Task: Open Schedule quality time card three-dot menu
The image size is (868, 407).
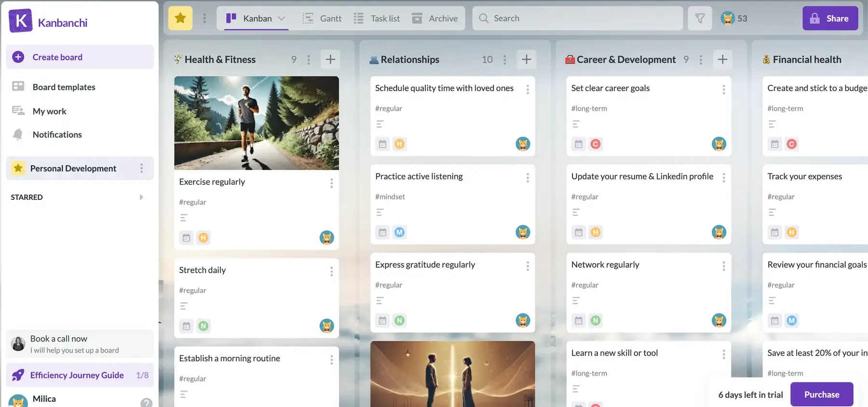Action: point(528,89)
